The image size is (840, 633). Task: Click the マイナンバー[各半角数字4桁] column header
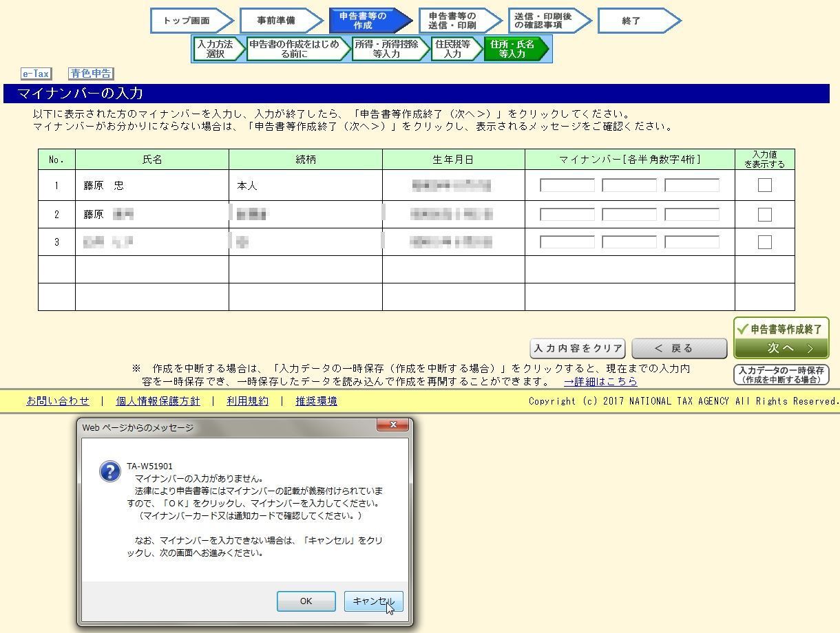pos(630,160)
